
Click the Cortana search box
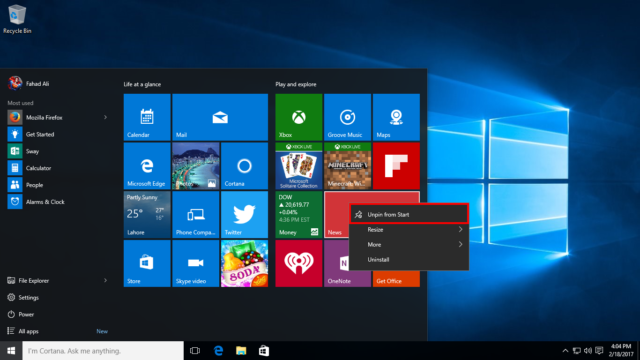click(x=103, y=351)
